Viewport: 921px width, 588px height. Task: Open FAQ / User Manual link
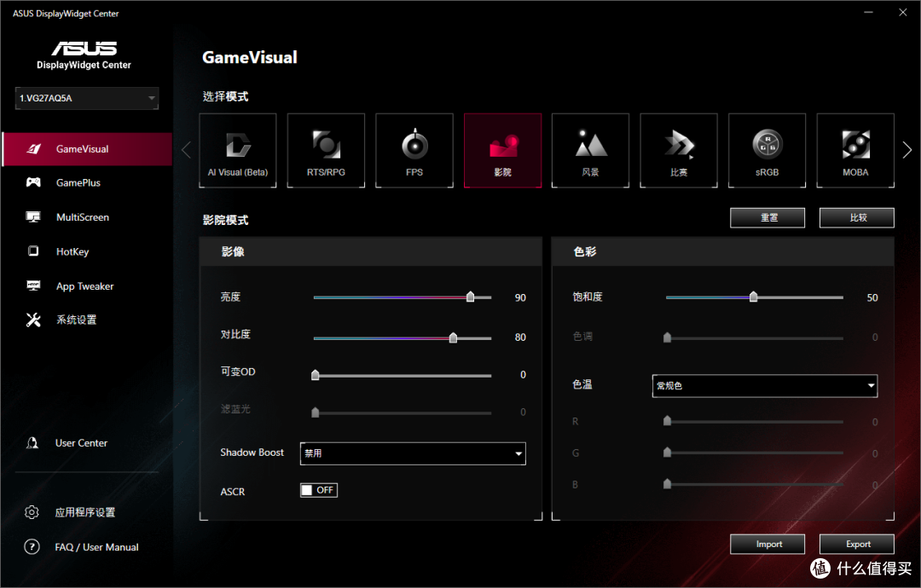pyautogui.click(x=97, y=547)
